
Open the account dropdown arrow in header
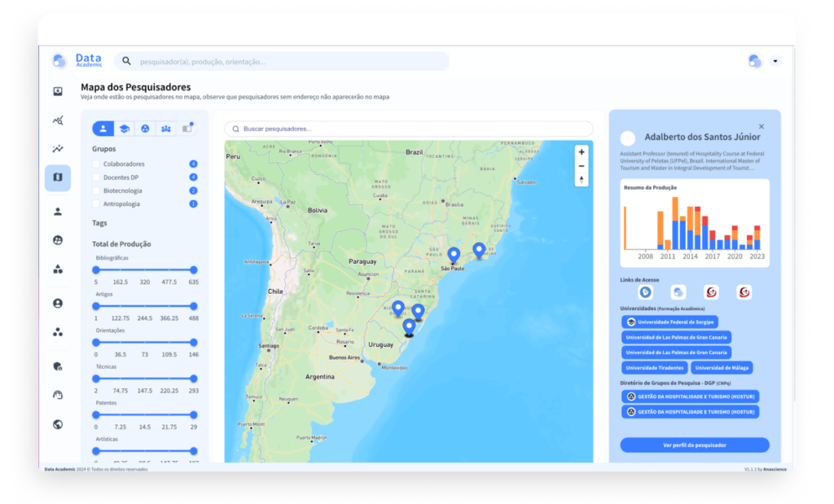775,61
